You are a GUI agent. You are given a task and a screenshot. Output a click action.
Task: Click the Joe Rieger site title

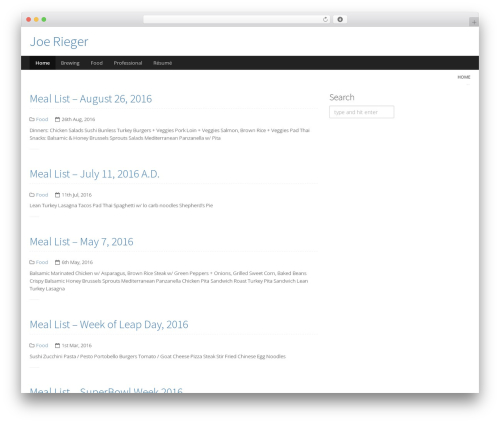[59, 42]
